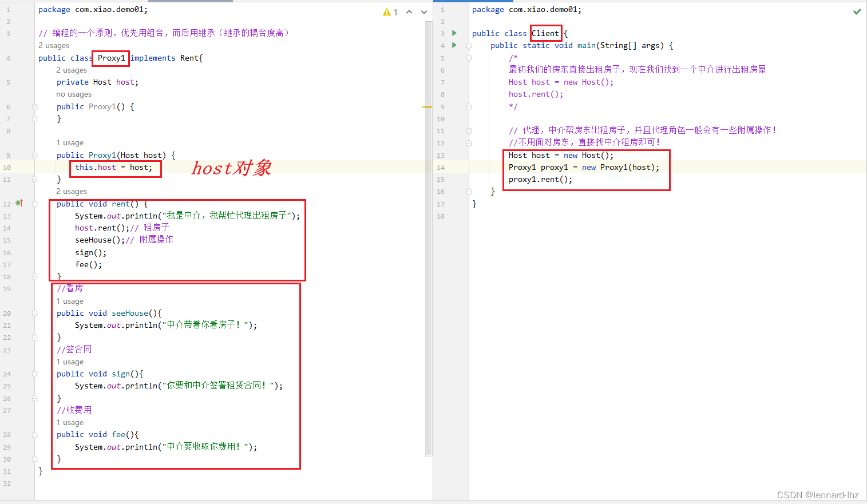Viewport: 867px width, 504px height.
Task: Click 'Proxy1 proxy1 = new Proxy1(host);' line
Action: tap(584, 168)
